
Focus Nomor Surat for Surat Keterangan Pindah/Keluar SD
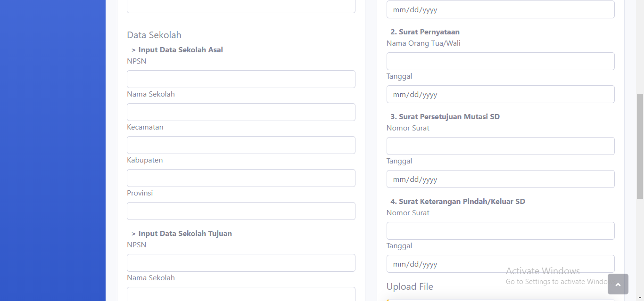(500, 231)
